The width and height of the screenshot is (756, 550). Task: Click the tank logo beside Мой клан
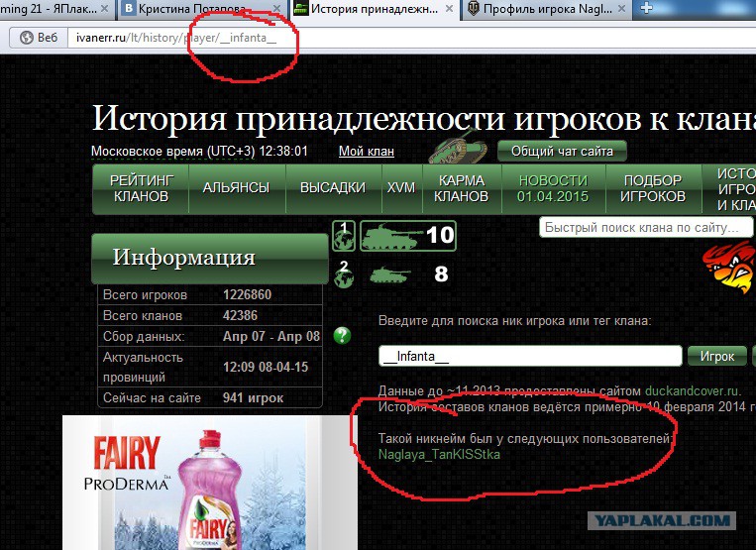click(x=458, y=151)
